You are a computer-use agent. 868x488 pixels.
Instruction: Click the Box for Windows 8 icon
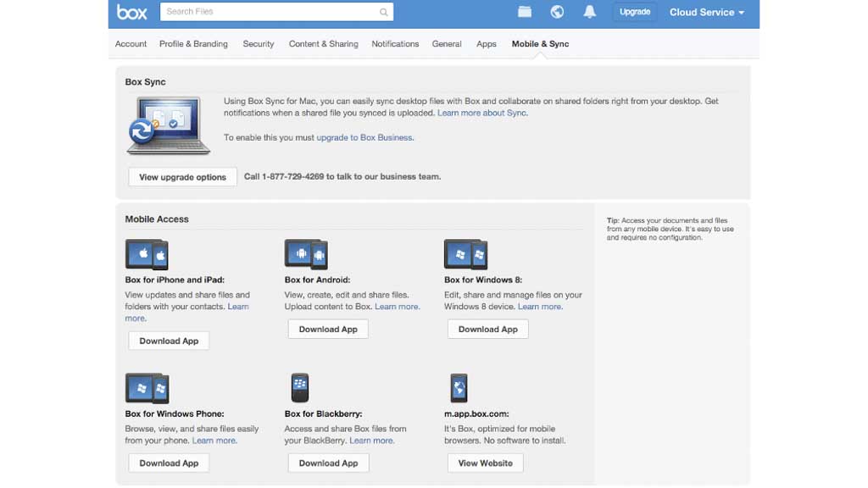click(x=465, y=254)
